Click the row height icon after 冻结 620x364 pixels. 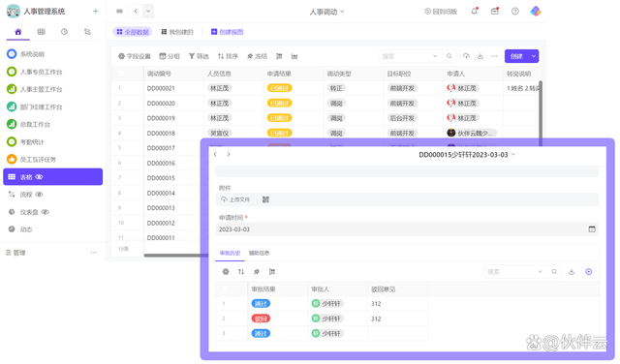tap(279, 56)
